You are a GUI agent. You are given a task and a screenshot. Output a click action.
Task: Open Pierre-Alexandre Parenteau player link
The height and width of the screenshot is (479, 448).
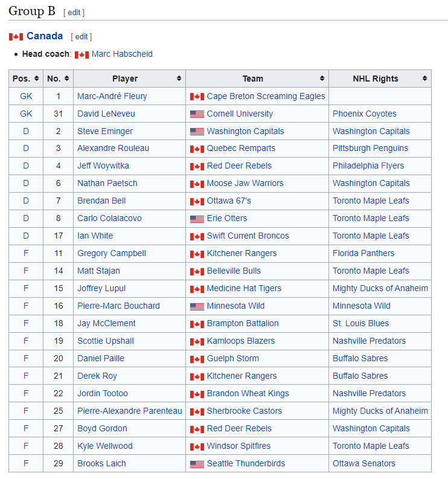point(130,411)
